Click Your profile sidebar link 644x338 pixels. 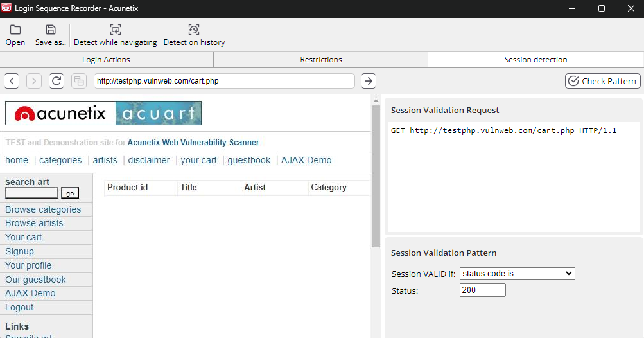coord(28,265)
